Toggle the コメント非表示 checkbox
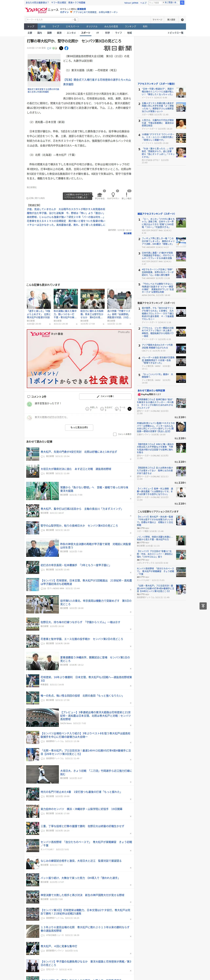This screenshot has width=210, height=980. pos(115,434)
